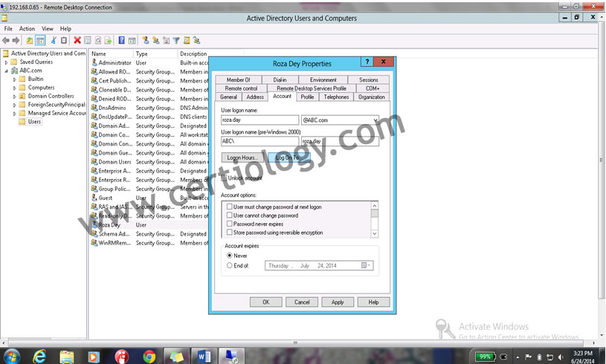Expand the Builtin container node
The width and height of the screenshot is (606, 364).
[x=15, y=79]
